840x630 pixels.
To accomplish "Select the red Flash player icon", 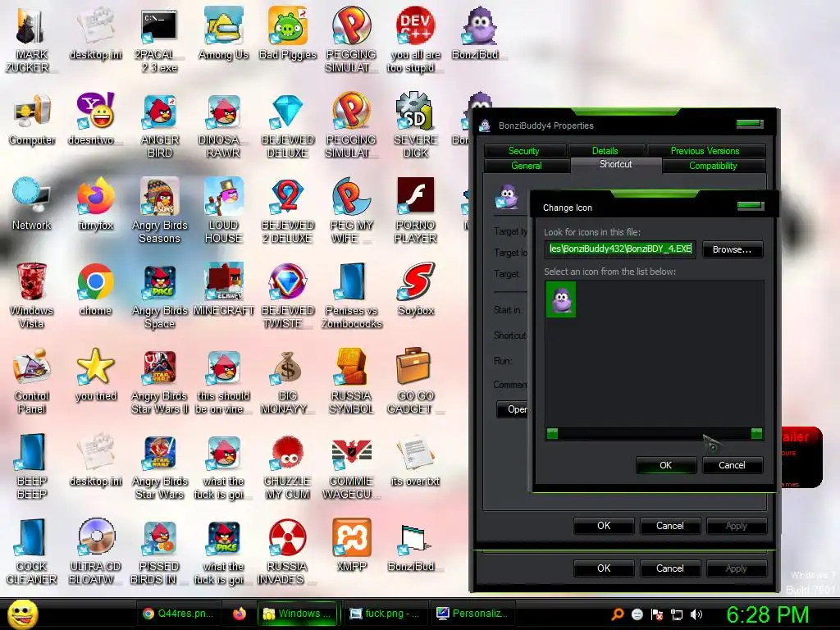I will (x=416, y=196).
